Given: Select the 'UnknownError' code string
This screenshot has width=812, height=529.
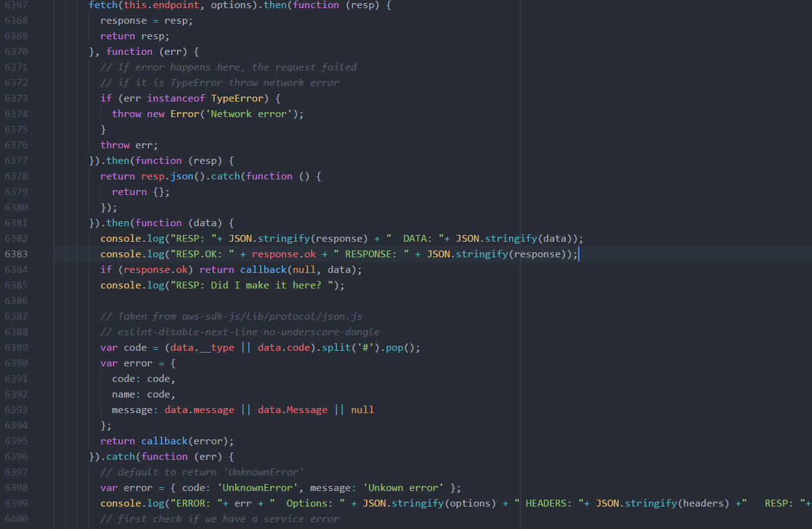Looking at the screenshot, I should point(257,487).
